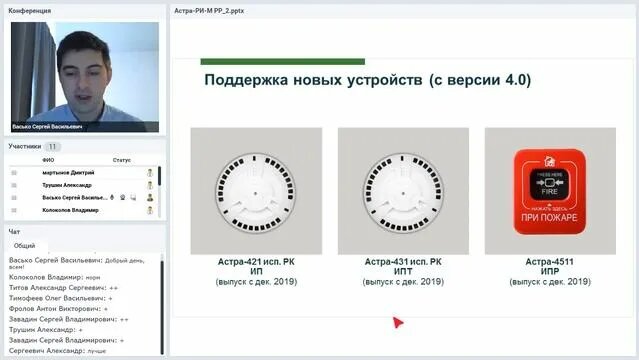The height and width of the screenshot is (360, 639).
Task: Click chat message from Сергеевич Александр: лучше
Action: tap(57, 351)
